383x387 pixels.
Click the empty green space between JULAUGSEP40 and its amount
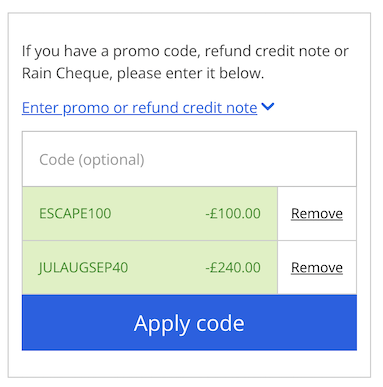(x=167, y=268)
